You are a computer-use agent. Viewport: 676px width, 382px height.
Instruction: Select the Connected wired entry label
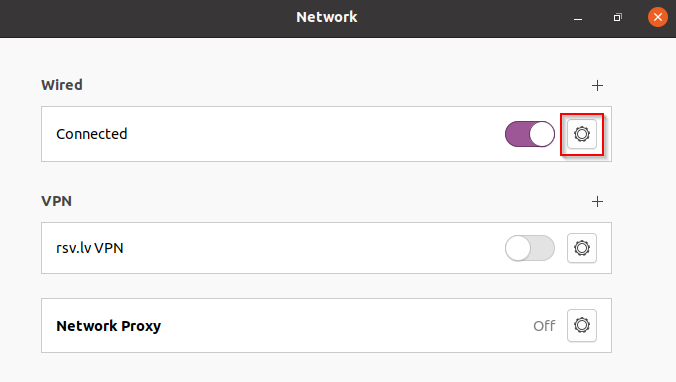tap(91, 134)
